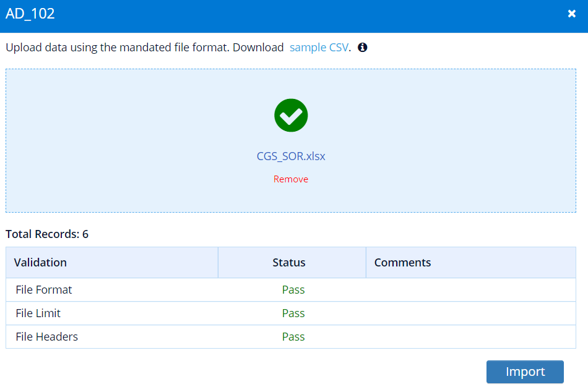Select the File Format validation row
Image resolution: width=588 pixels, height=387 pixels.
pos(291,290)
